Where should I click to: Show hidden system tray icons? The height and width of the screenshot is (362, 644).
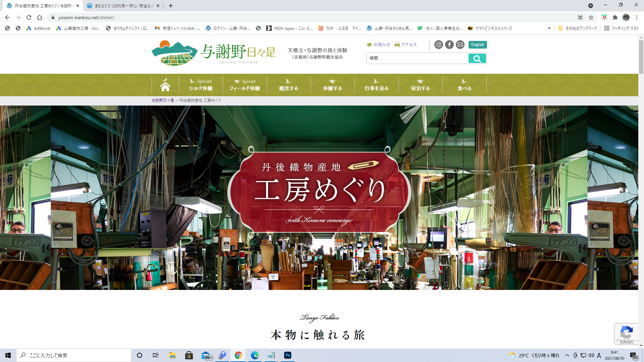point(567,355)
